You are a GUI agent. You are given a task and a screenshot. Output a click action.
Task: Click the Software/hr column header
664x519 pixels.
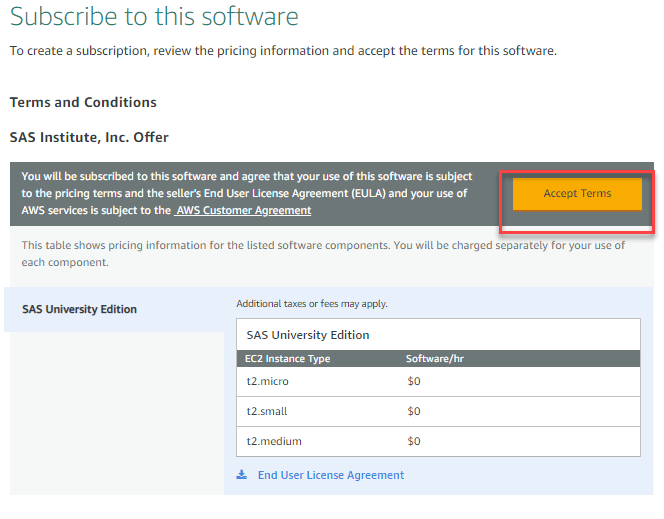(433, 358)
